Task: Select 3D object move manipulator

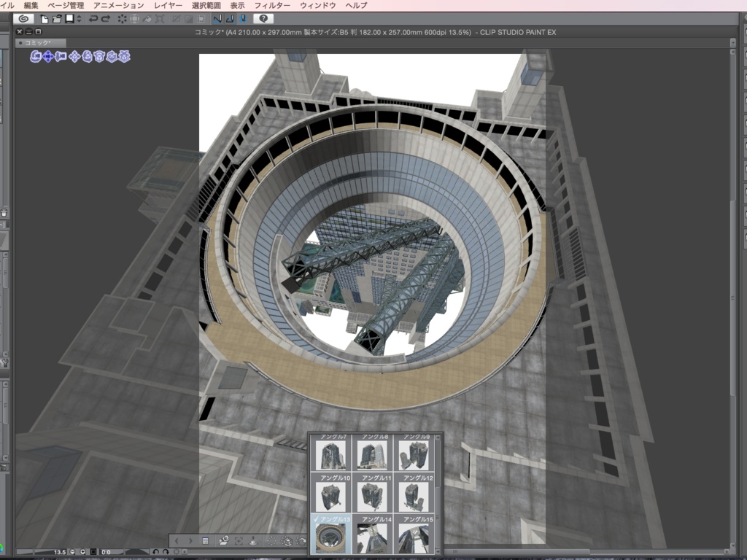Action: [74, 57]
